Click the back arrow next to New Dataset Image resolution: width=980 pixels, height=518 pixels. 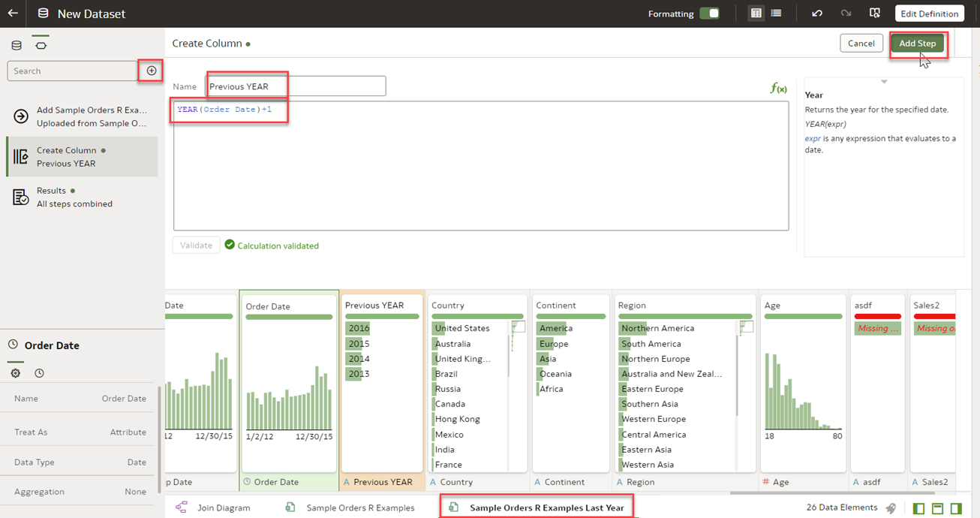(x=13, y=14)
